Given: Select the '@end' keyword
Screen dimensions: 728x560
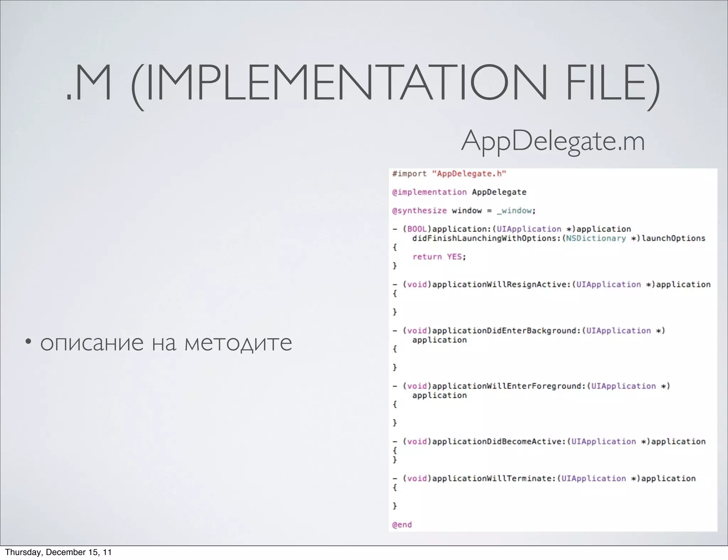Looking at the screenshot, I should click(402, 525).
